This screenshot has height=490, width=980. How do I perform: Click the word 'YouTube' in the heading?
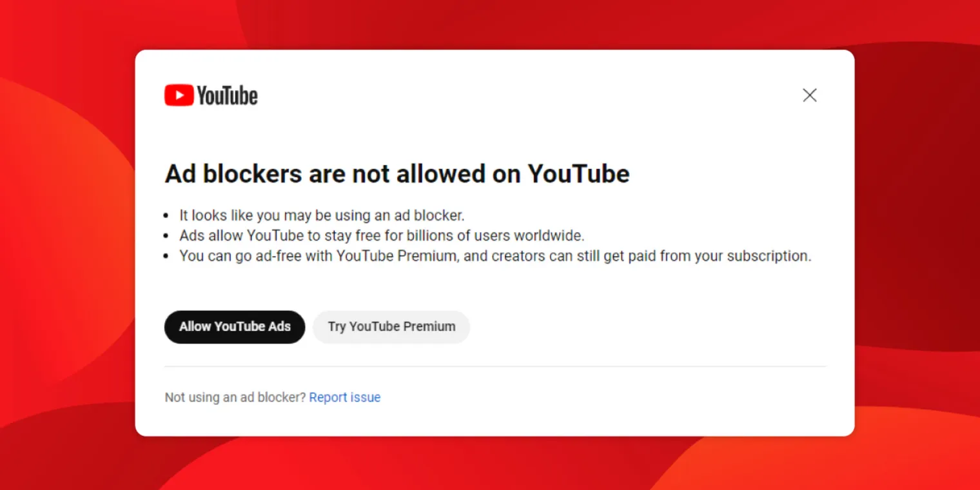(578, 174)
